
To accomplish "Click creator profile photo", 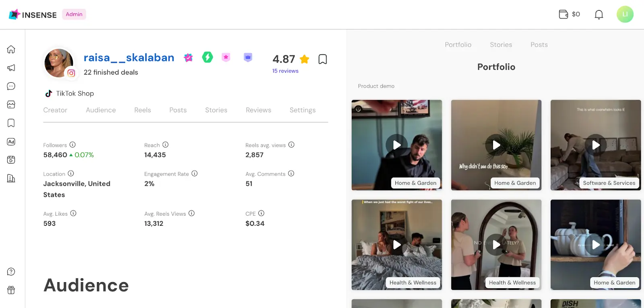I will (x=59, y=63).
